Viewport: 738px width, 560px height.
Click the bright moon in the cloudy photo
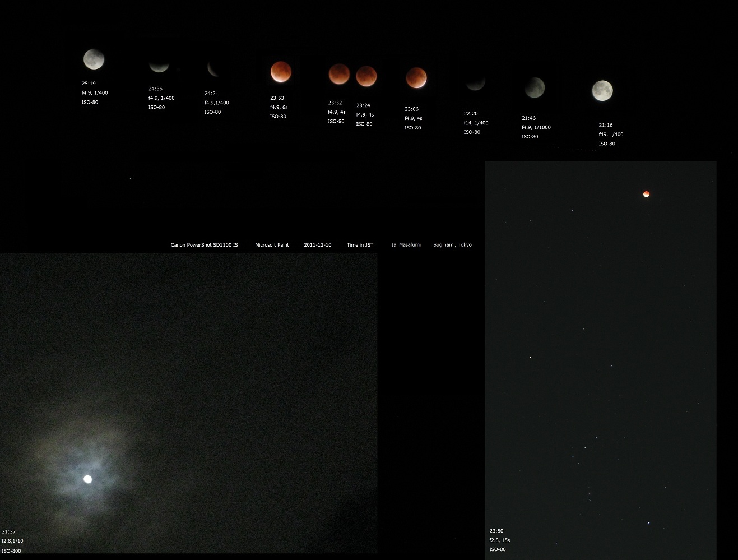click(x=87, y=479)
